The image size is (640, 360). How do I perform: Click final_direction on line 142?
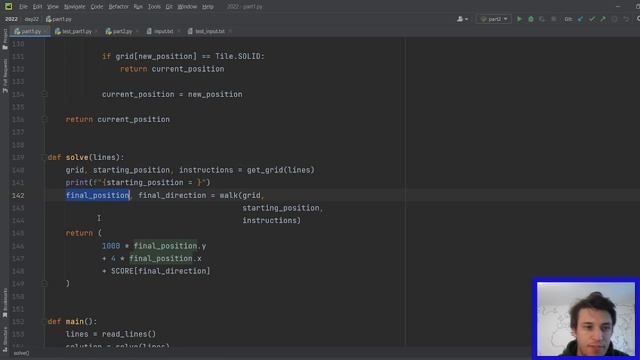click(172, 196)
